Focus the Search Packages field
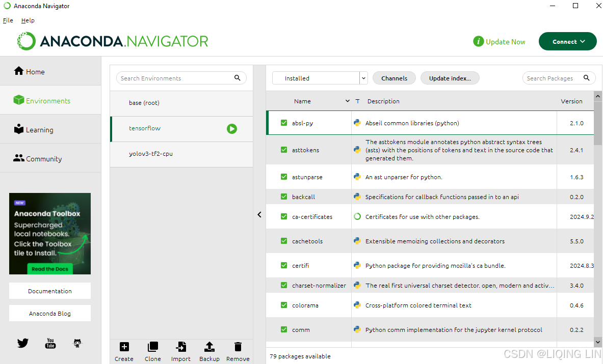Image resolution: width=603 pixels, height=364 pixels. coord(559,78)
